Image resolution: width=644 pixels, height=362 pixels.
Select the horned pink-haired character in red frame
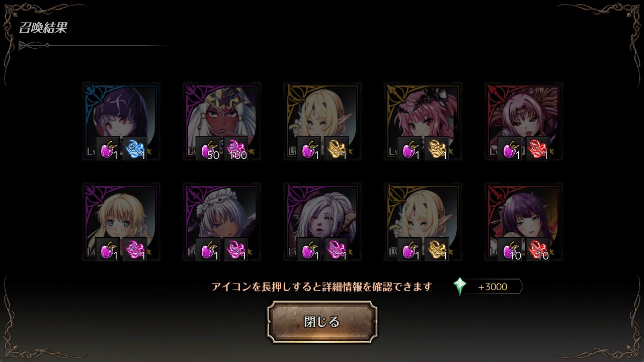click(x=523, y=121)
